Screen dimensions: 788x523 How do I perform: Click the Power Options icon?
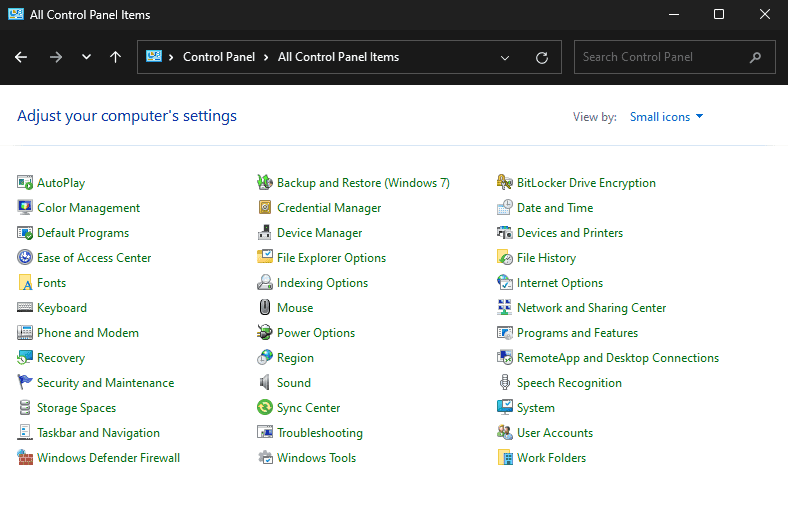pos(265,333)
